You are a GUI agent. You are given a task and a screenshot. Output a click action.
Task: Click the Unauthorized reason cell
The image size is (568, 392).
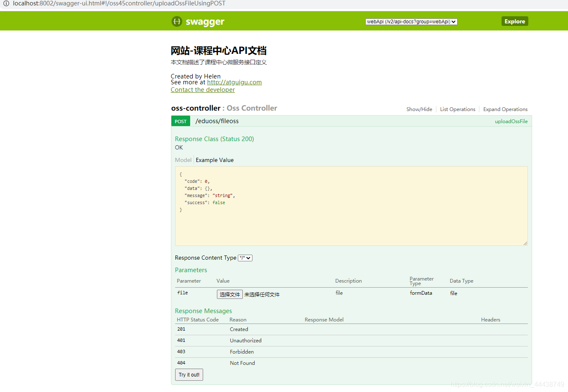tap(246, 341)
